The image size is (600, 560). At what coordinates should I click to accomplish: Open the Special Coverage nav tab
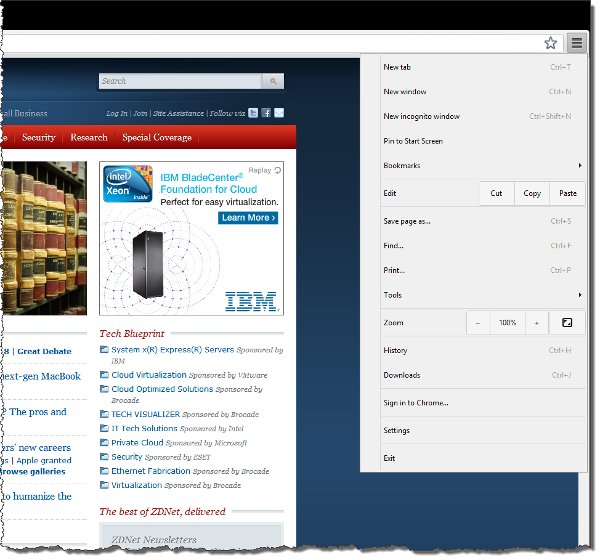pyautogui.click(x=157, y=137)
